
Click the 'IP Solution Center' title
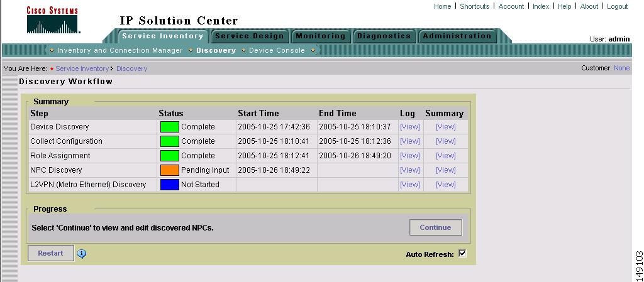[x=179, y=21]
